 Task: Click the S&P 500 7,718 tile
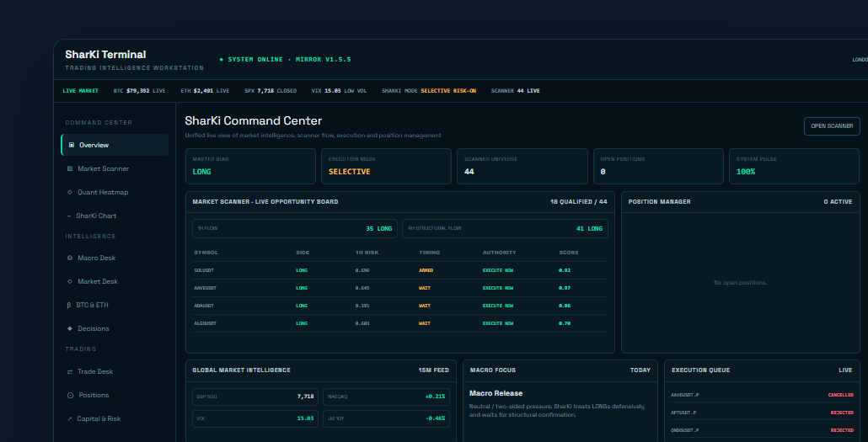point(255,397)
